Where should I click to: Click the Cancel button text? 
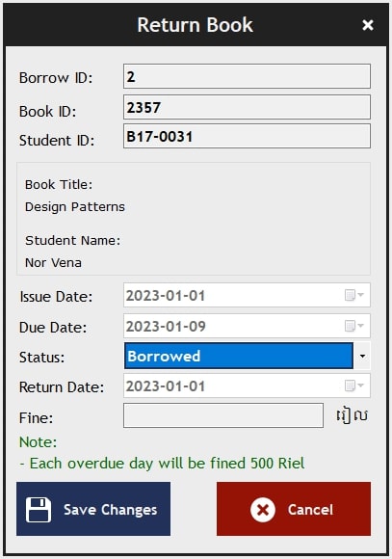(310, 510)
